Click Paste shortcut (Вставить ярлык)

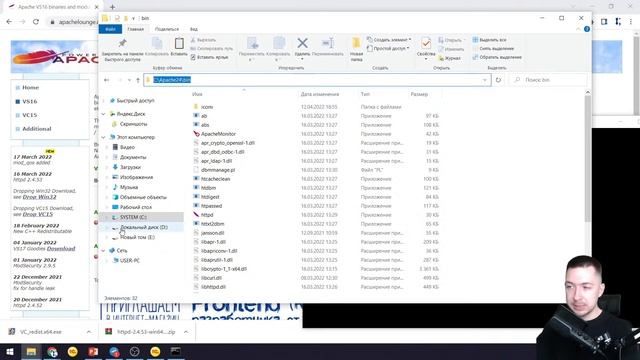pyautogui.click(x=209, y=58)
